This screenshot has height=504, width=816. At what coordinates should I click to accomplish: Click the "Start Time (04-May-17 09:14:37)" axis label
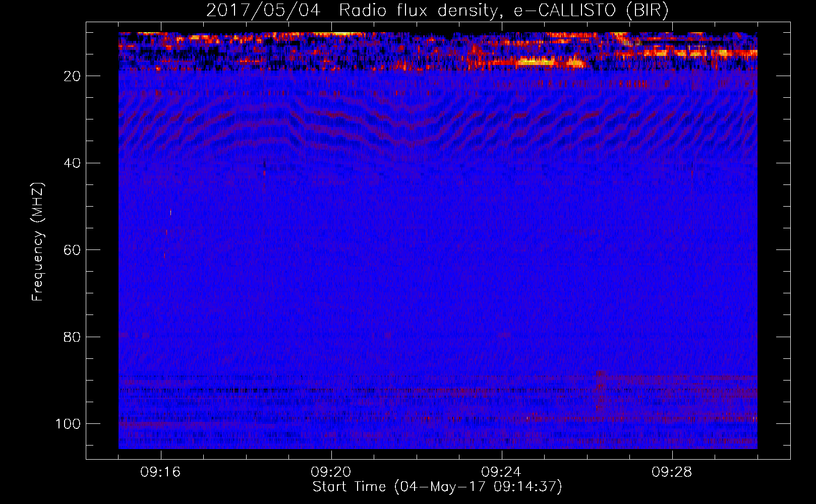(x=437, y=487)
